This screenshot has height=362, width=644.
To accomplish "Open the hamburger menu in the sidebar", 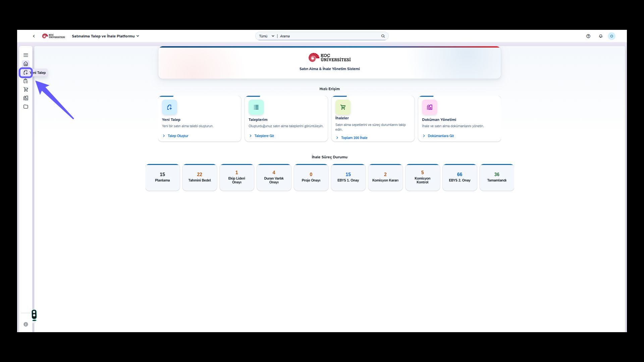I will (x=26, y=55).
